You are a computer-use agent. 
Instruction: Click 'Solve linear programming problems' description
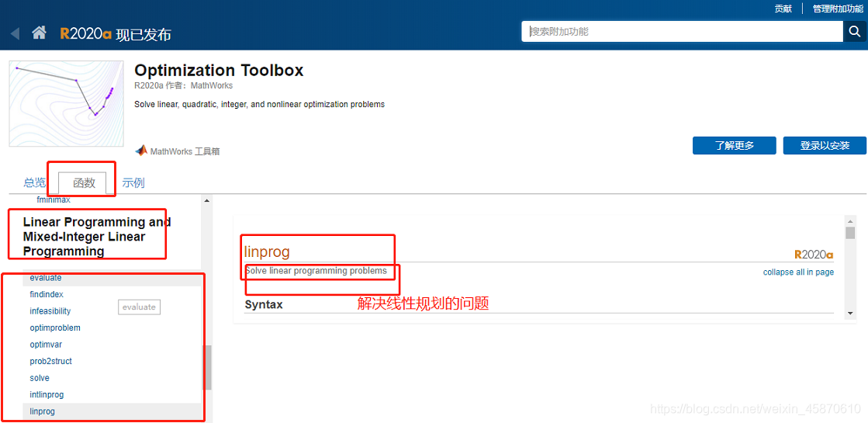(x=316, y=271)
